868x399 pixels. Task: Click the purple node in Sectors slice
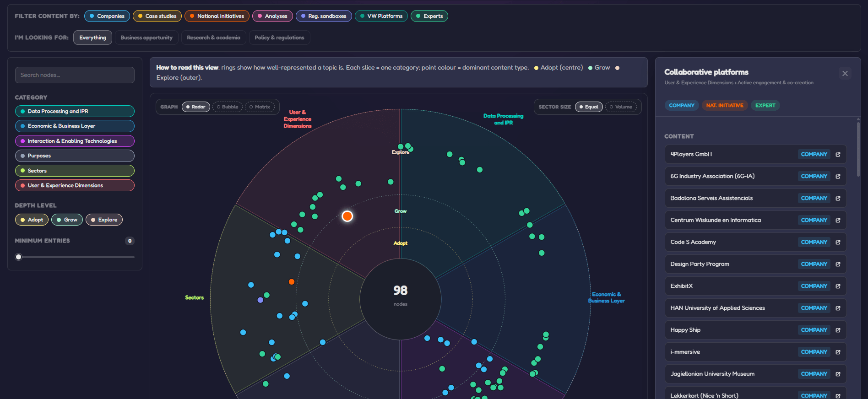[x=260, y=300]
